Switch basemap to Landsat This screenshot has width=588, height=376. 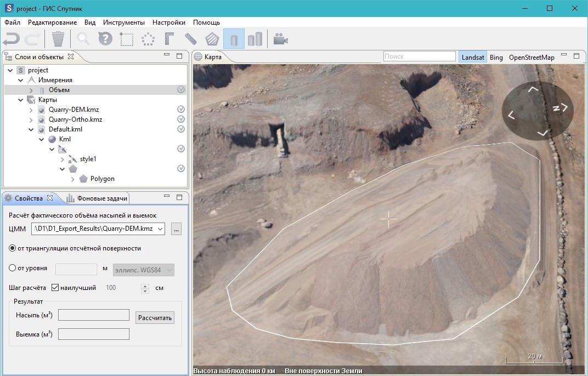(473, 58)
